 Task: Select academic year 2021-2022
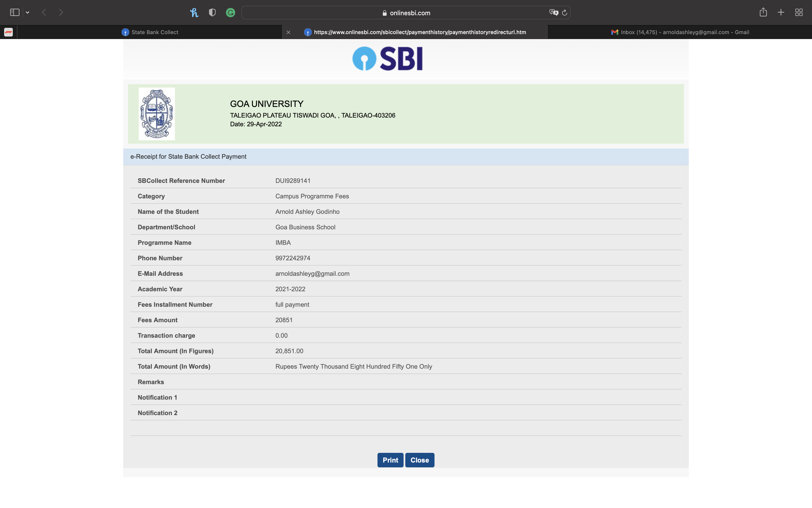coord(290,289)
